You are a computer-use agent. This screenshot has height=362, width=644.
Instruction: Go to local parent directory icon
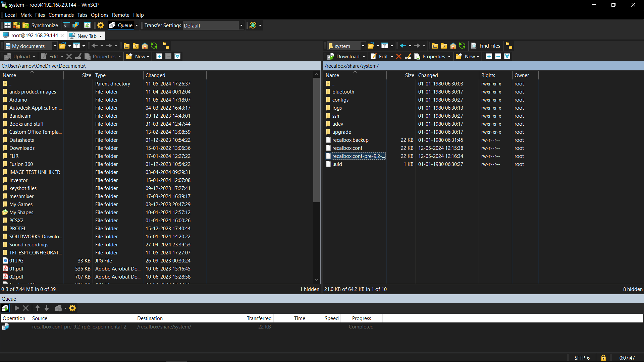[x=126, y=46]
